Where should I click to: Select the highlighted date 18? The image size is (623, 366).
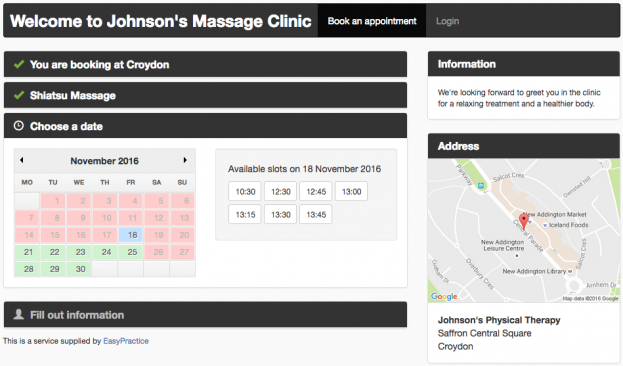(132, 235)
